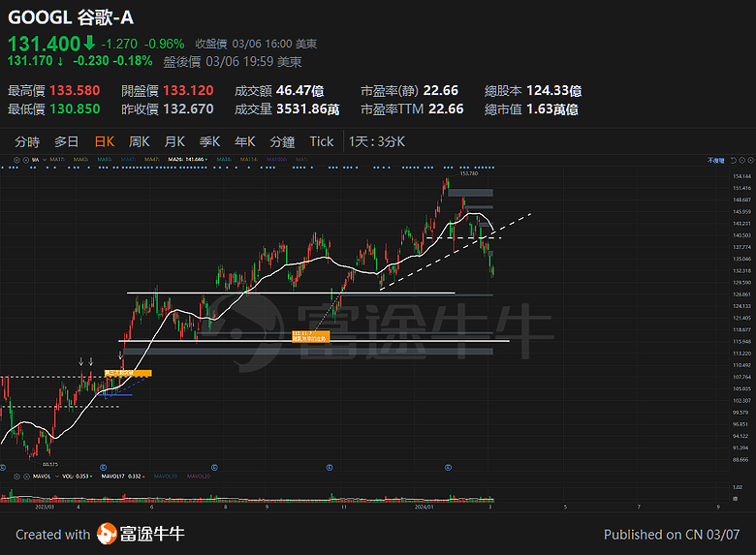Viewport: 756px width, 555px height.
Task: Select the 周K weekly candlestick tab
Action: 140,141
